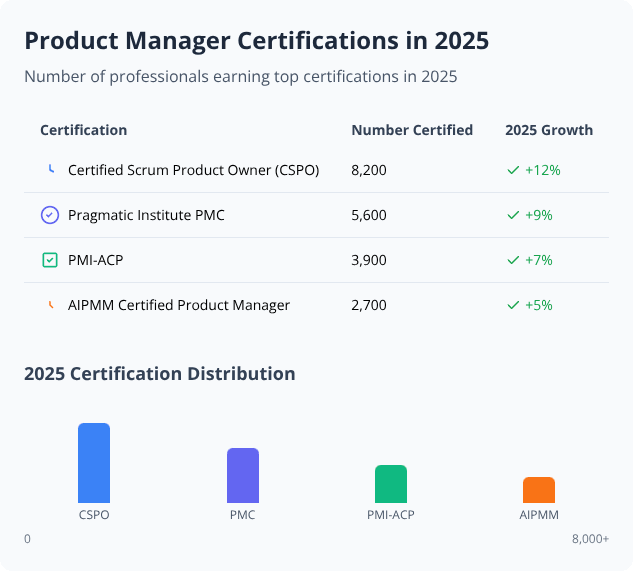
Task: Click the orange icon beside AIPMM Certified Product Manager
Action: tap(50, 305)
